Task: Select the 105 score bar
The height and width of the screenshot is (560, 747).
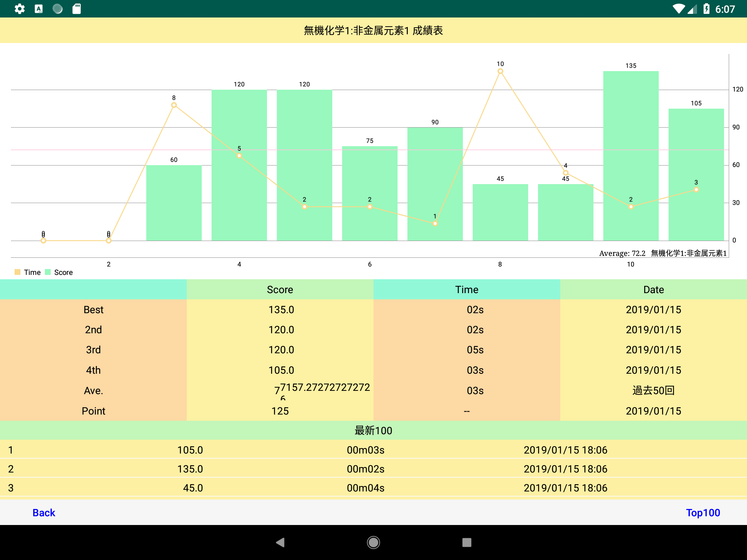Action: [x=696, y=175]
